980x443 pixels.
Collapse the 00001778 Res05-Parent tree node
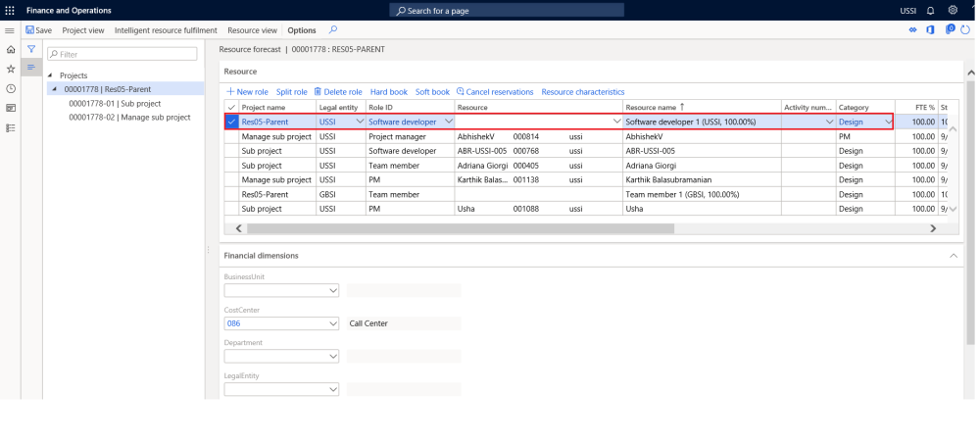[54, 89]
